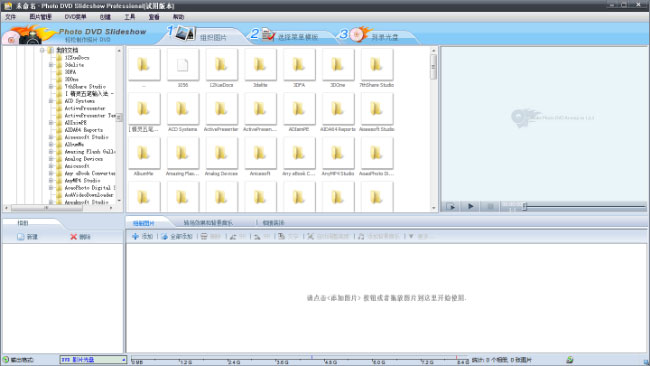Select AIDA64 Reports in the folder tree
650x366 pixels.
(84, 130)
